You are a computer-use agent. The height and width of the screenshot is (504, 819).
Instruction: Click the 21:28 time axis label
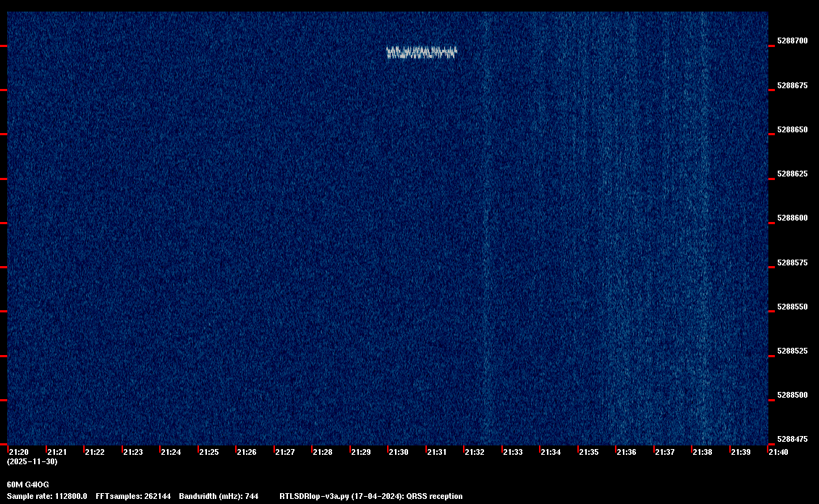322,452
